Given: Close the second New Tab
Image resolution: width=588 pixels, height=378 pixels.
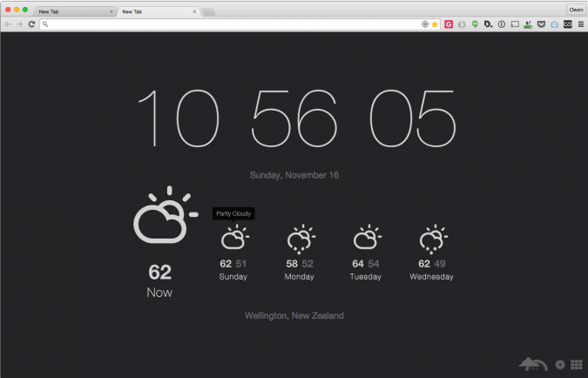Looking at the screenshot, I should [x=195, y=12].
